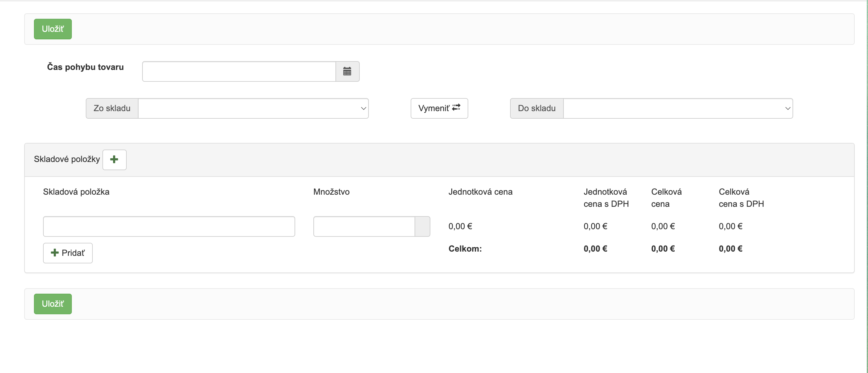The image size is (868, 373).
Task: Open the Zo skladu chevron arrow
Action: (x=363, y=109)
